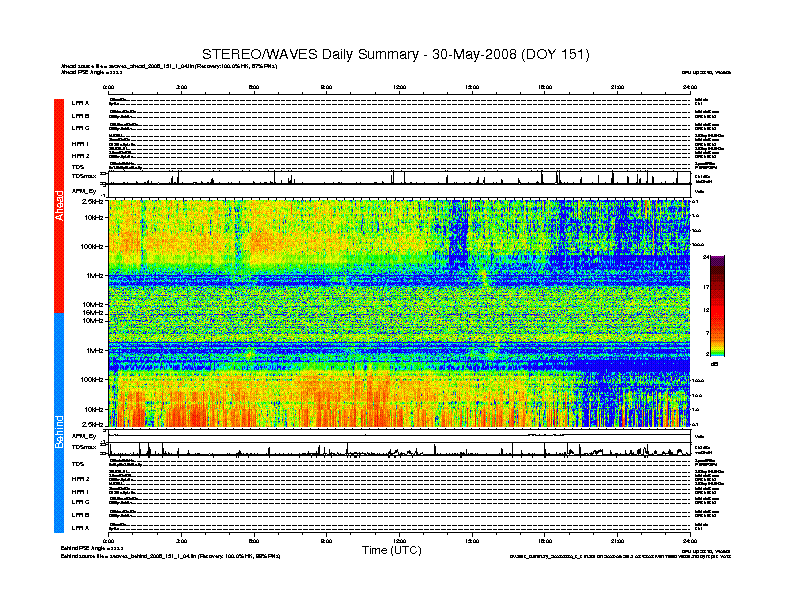Click the LFR A label in the Behind section
The width and height of the screenshot is (792, 612).
tap(80, 528)
